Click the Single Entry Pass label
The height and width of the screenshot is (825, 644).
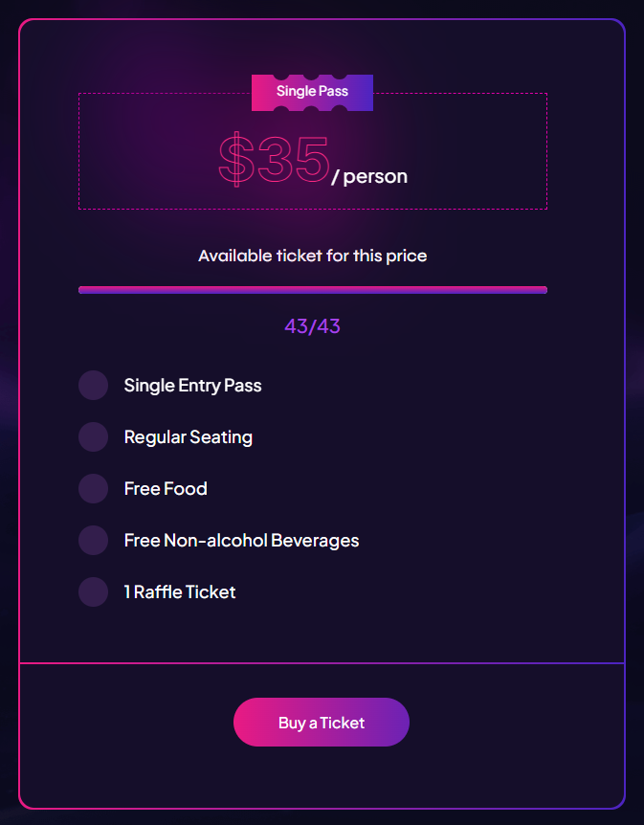tap(192, 386)
